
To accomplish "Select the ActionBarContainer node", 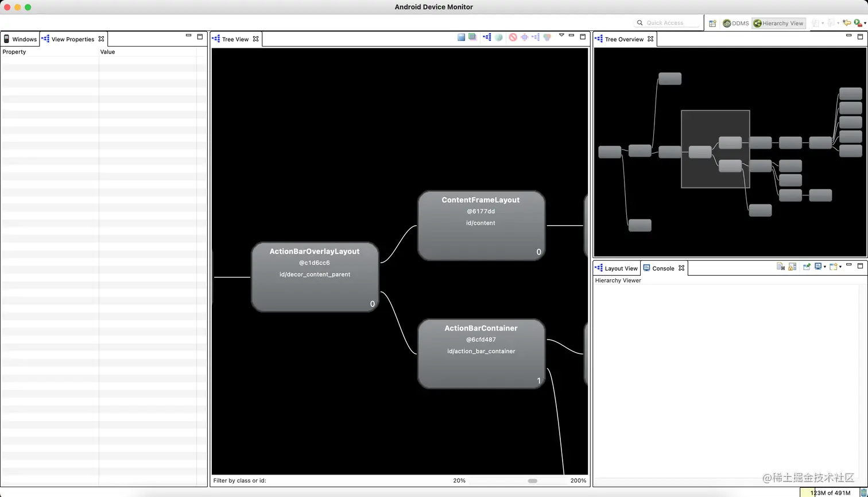I will [480, 353].
